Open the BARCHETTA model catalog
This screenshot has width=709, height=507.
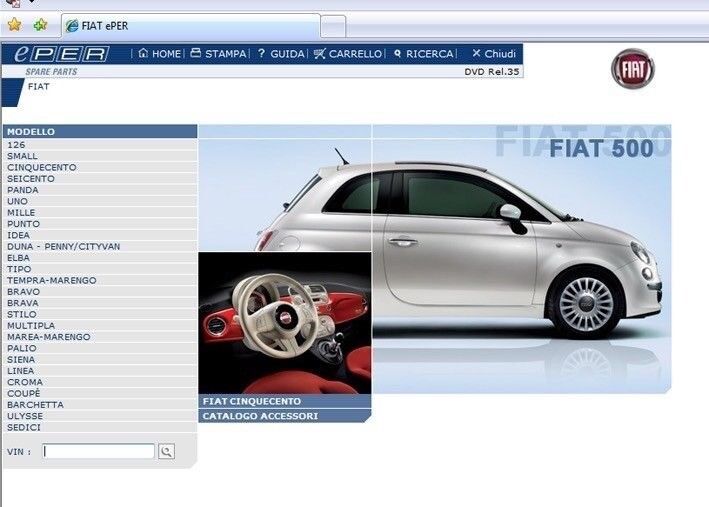(35, 405)
